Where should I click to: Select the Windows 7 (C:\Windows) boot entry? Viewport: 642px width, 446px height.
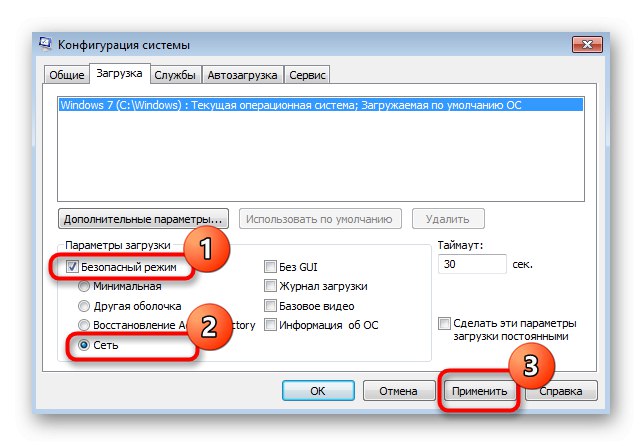pyautogui.click(x=321, y=105)
